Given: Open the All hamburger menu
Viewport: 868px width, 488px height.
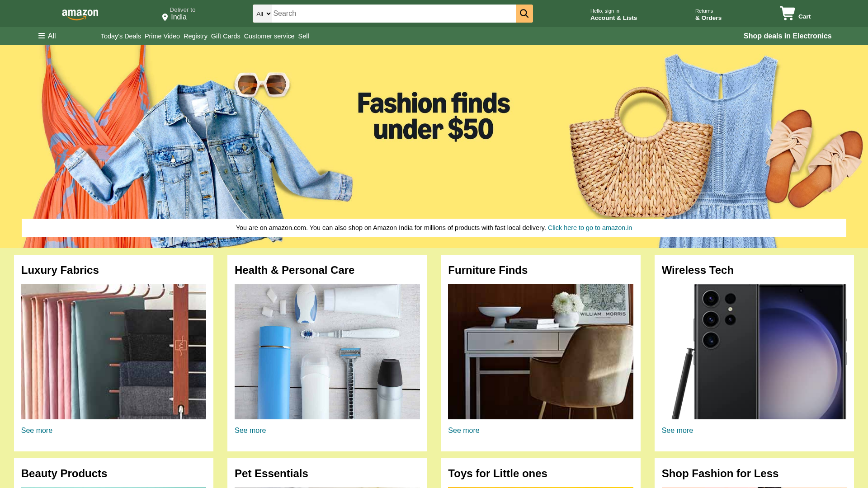Looking at the screenshot, I should [47, 36].
